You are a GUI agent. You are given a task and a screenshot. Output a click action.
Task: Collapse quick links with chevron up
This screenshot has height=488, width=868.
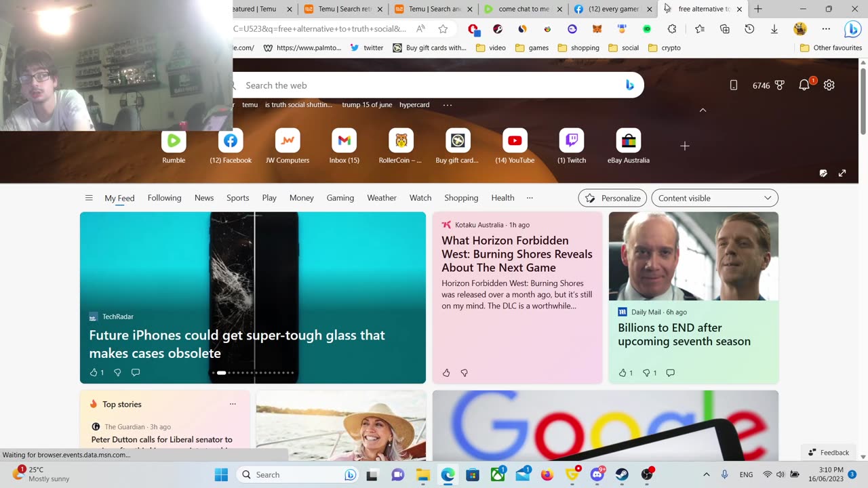703,110
